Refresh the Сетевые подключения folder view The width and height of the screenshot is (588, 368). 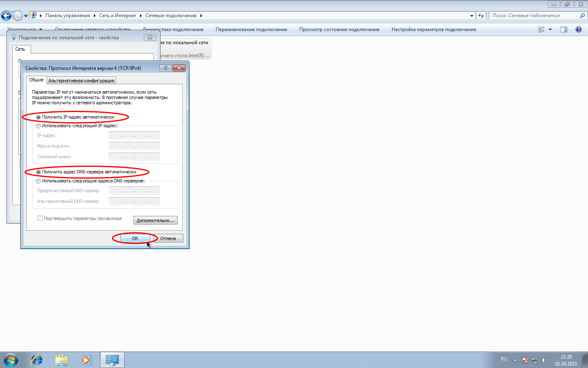click(x=481, y=16)
